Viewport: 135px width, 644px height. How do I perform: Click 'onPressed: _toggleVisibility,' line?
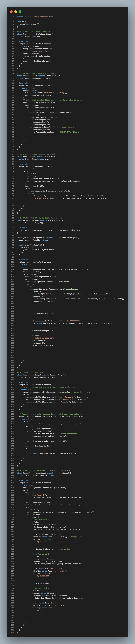coord(48,301)
